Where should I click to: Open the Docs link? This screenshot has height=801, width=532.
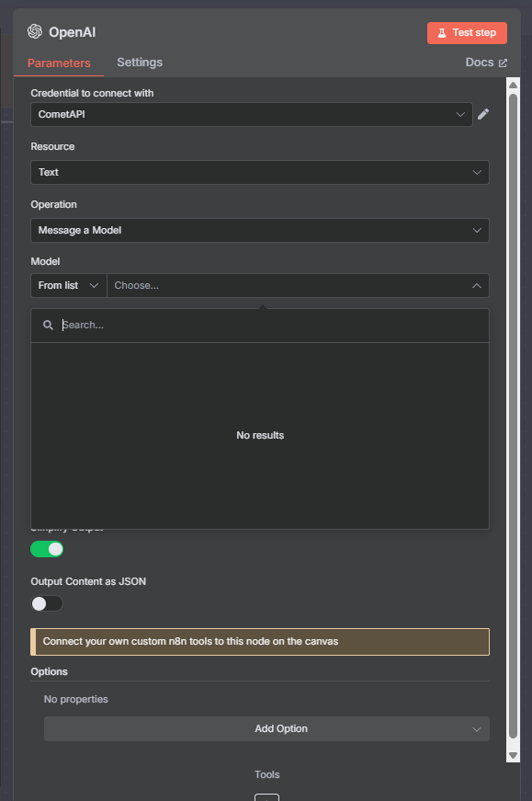485,63
